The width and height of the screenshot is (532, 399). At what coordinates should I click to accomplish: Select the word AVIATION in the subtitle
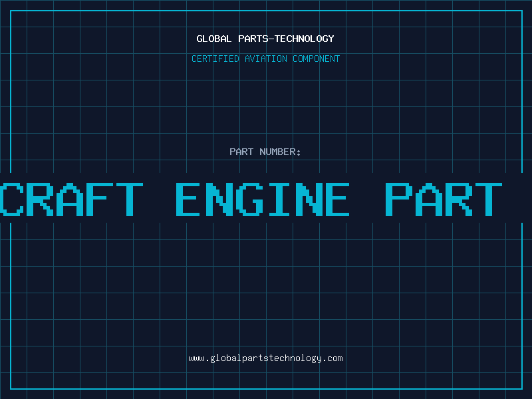(x=267, y=59)
